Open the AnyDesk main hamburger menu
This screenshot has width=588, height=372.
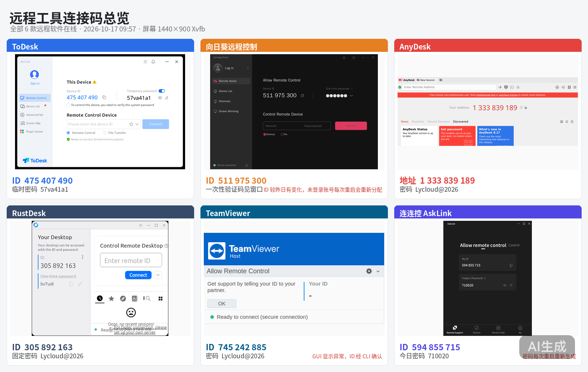pos(575,87)
